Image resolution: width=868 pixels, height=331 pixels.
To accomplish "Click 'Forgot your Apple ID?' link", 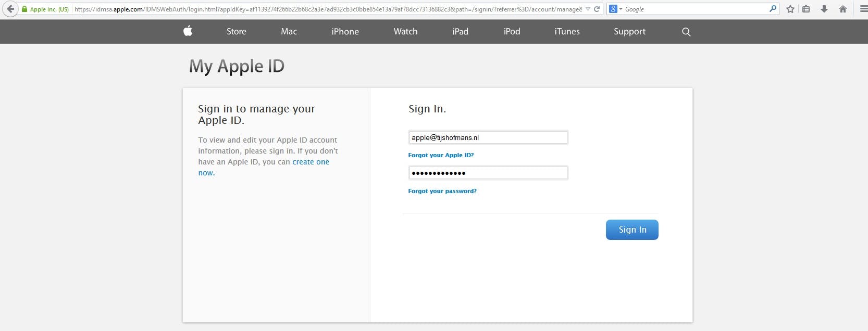I will pyautogui.click(x=441, y=155).
